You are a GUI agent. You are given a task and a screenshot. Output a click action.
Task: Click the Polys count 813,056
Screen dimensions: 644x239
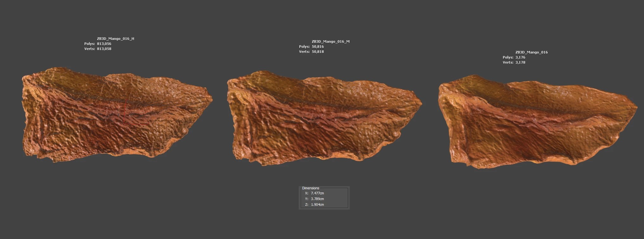click(104, 44)
